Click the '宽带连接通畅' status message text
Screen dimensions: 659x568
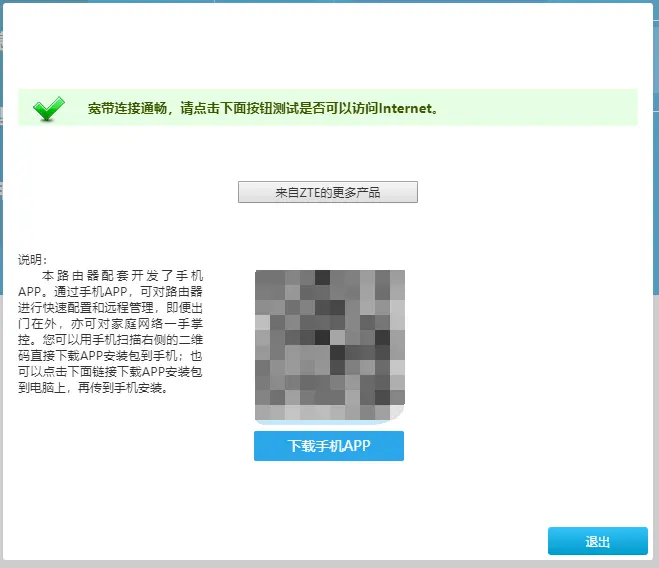click(x=263, y=108)
